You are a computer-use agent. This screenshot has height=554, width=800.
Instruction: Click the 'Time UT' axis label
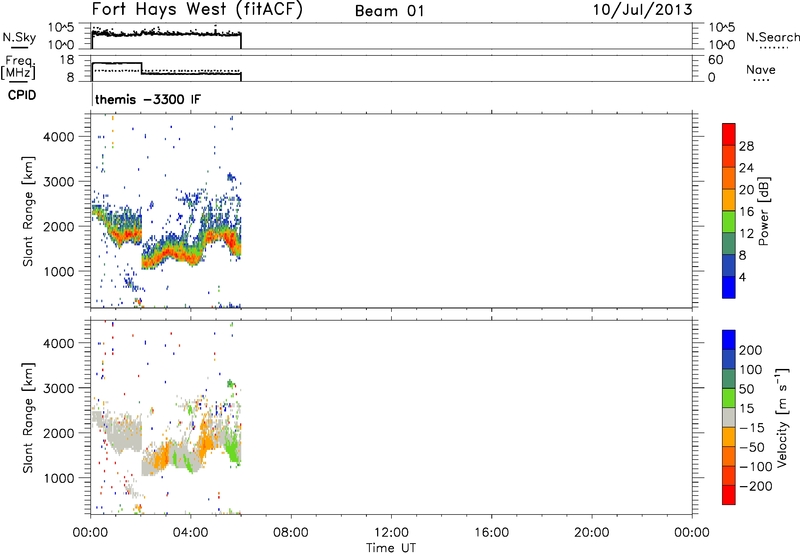pyautogui.click(x=391, y=548)
